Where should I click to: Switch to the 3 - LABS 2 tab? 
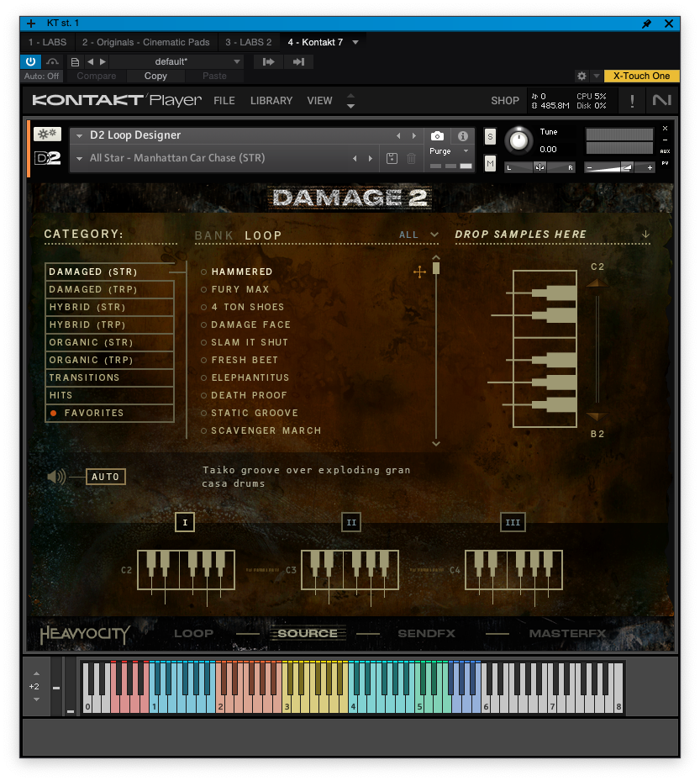[x=249, y=42]
